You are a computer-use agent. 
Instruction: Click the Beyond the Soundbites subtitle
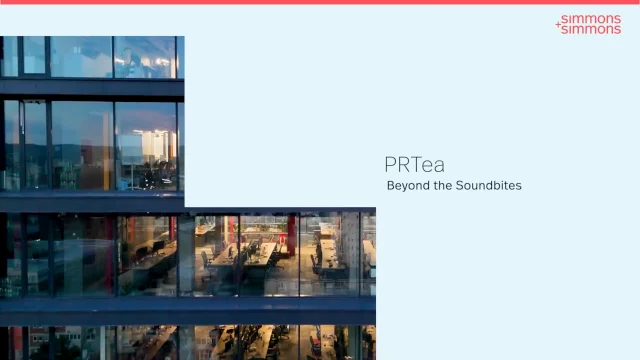454,186
